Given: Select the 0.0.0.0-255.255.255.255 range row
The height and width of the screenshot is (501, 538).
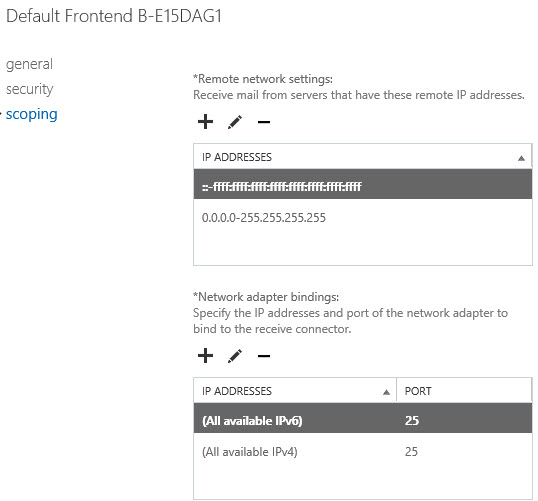Looking at the screenshot, I should (x=363, y=218).
